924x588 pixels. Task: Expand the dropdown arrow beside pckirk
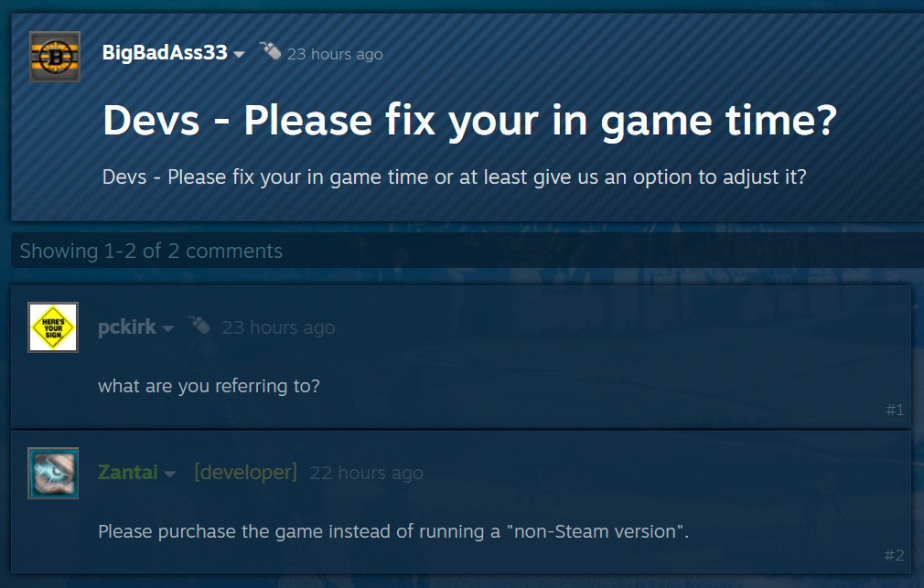point(168,329)
